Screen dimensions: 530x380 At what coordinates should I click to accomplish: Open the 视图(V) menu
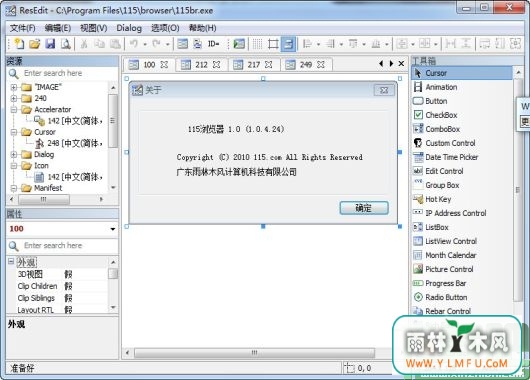(x=94, y=28)
